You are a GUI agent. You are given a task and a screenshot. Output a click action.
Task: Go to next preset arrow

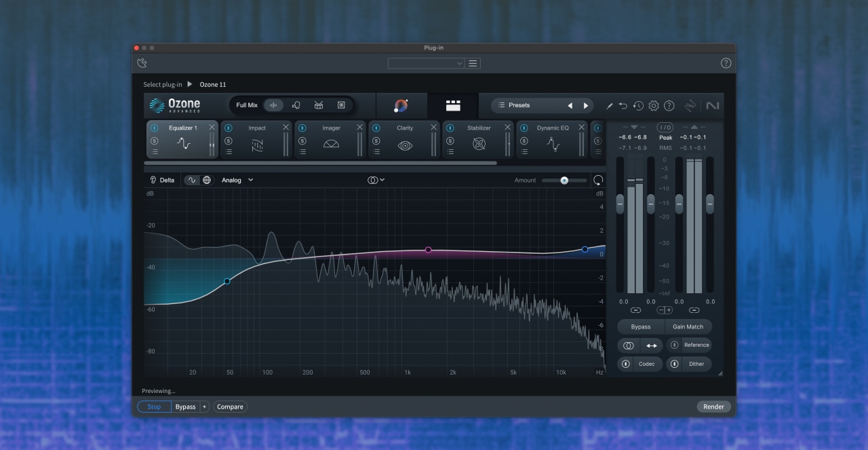[586, 105]
